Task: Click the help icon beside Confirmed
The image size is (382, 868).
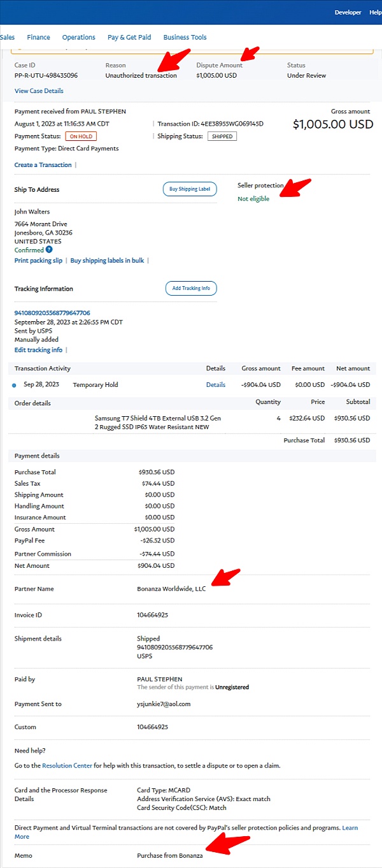Action: [49, 250]
